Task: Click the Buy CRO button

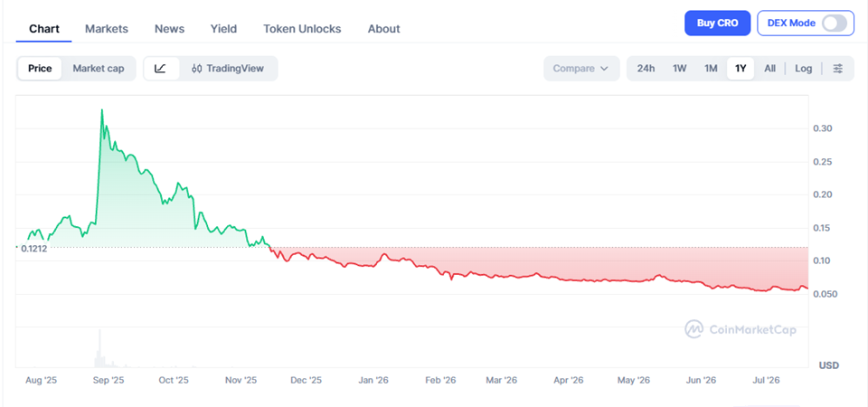Action: click(717, 24)
